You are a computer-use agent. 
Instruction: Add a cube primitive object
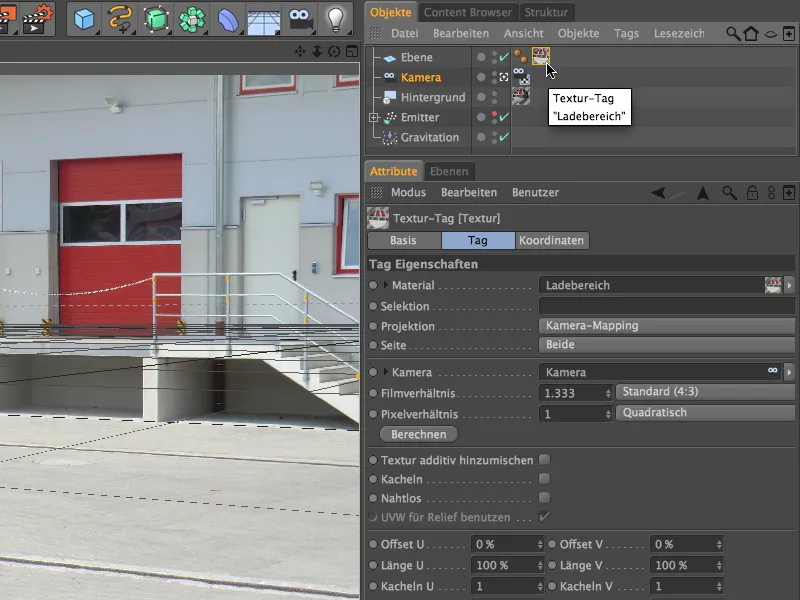tap(84, 19)
